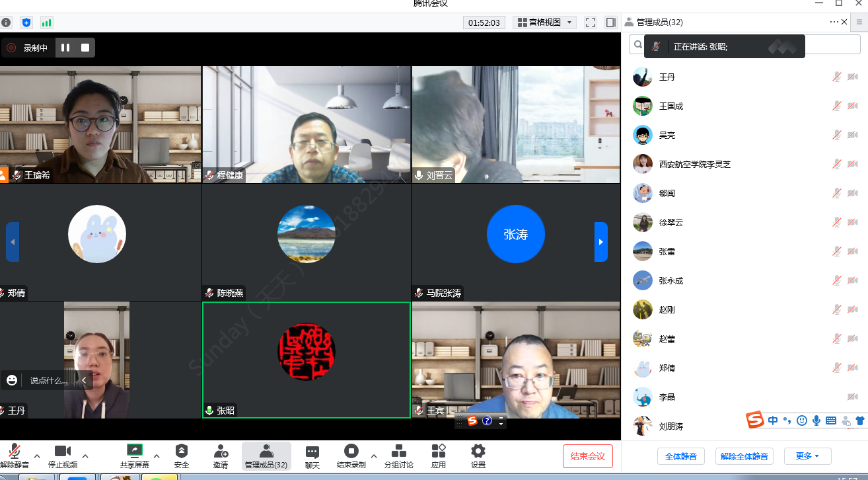Click the 邀请 invite icon
The image size is (868, 480).
pyautogui.click(x=221, y=456)
